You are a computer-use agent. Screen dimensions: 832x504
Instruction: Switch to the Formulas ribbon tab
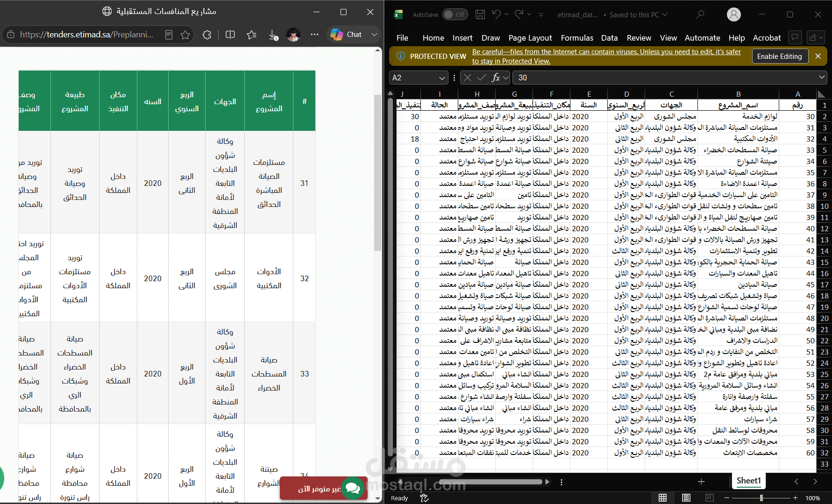(x=577, y=38)
